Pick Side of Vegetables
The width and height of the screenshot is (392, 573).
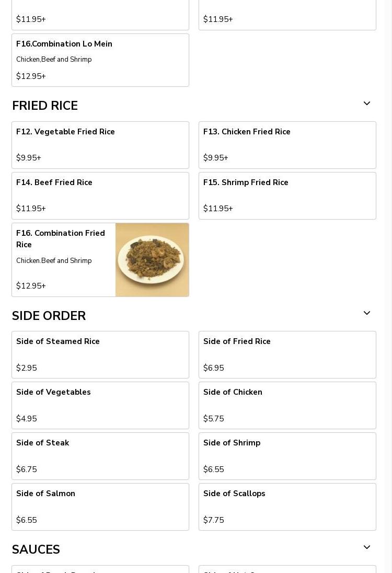100,405
